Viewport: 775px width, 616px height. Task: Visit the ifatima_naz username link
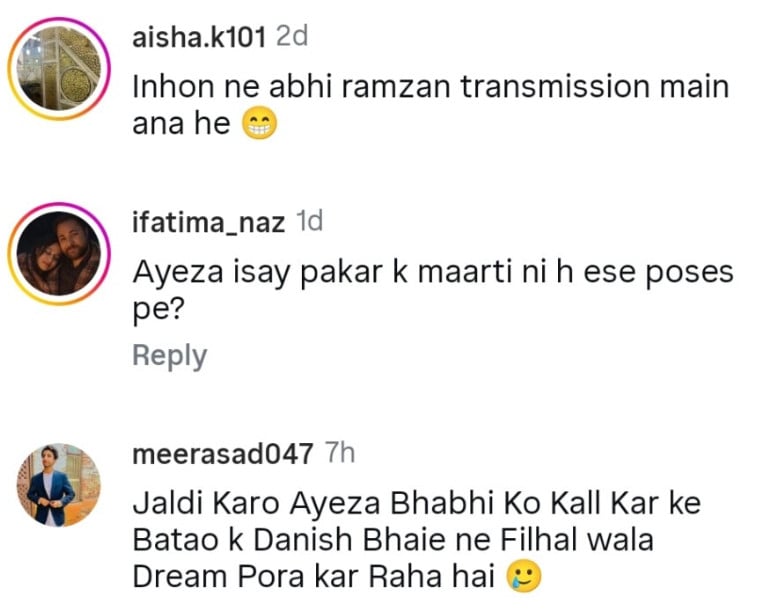coord(209,222)
